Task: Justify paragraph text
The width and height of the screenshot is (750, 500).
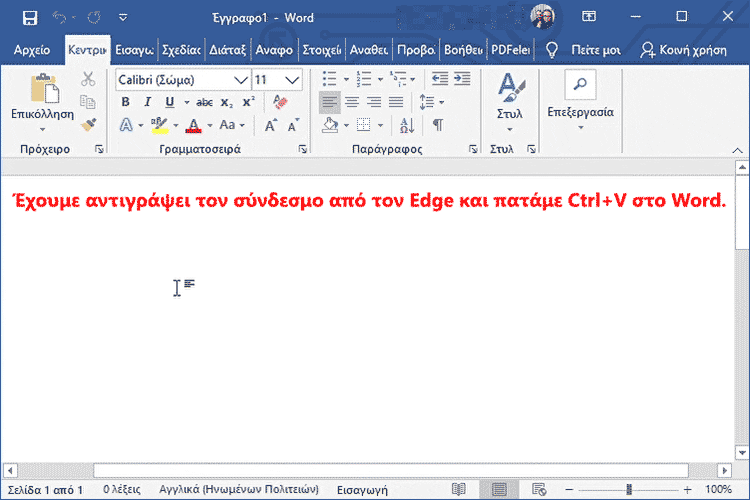Action: point(396,102)
